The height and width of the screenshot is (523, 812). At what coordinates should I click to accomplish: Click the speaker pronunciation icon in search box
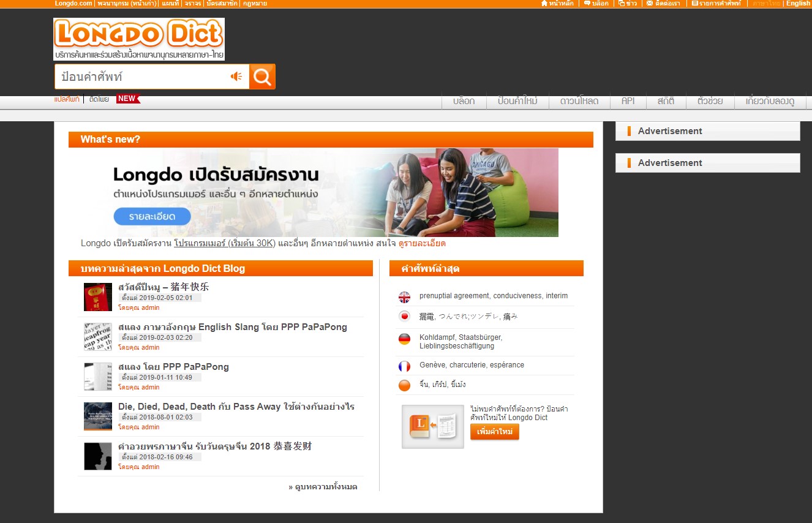tap(236, 77)
